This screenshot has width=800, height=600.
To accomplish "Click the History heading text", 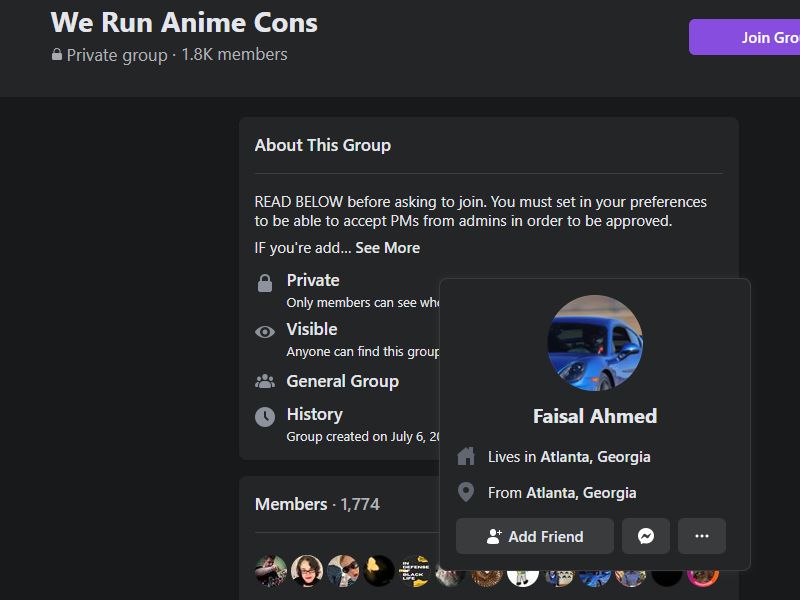I will click(315, 414).
